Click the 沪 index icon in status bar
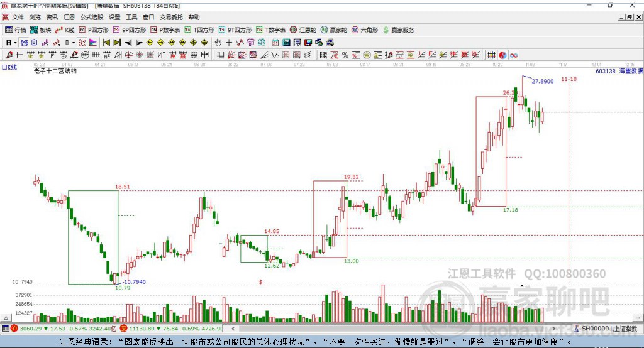The image size is (644, 348). click(x=14, y=329)
